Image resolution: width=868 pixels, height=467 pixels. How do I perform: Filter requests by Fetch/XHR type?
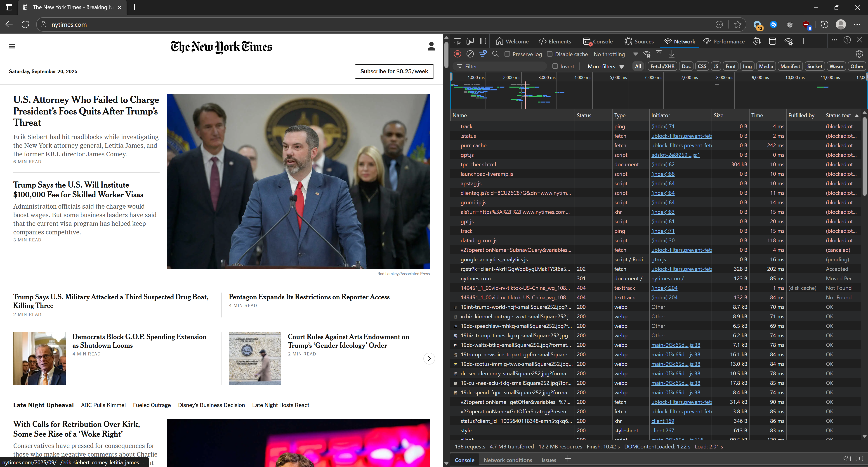pyautogui.click(x=662, y=67)
